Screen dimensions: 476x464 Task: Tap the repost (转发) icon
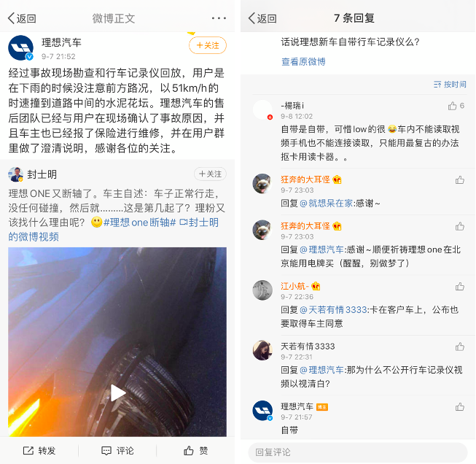tap(28, 451)
